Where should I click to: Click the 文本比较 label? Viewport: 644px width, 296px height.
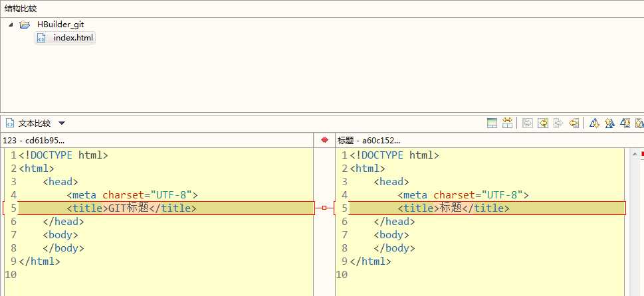(35, 123)
